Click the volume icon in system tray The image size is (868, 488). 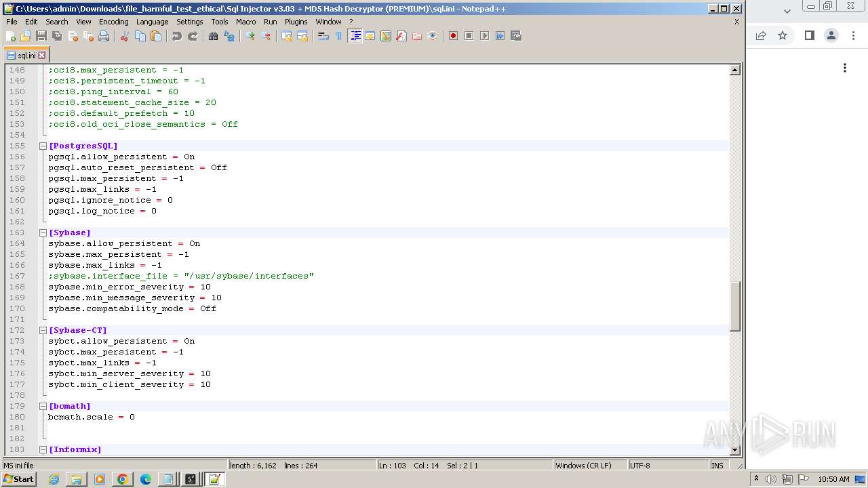(770, 479)
